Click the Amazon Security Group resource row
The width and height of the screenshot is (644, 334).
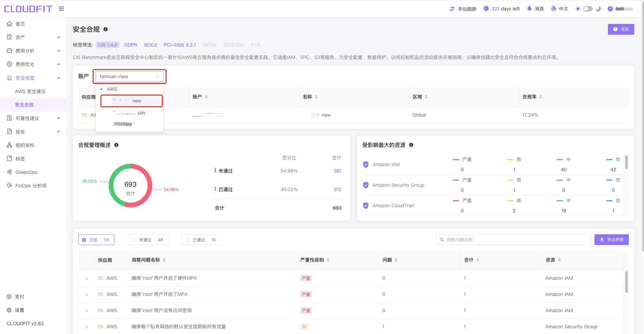click(493, 185)
